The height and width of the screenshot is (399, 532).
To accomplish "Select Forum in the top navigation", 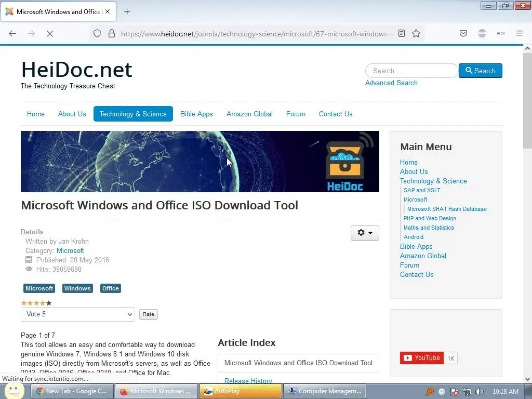I will click(x=296, y=114).
